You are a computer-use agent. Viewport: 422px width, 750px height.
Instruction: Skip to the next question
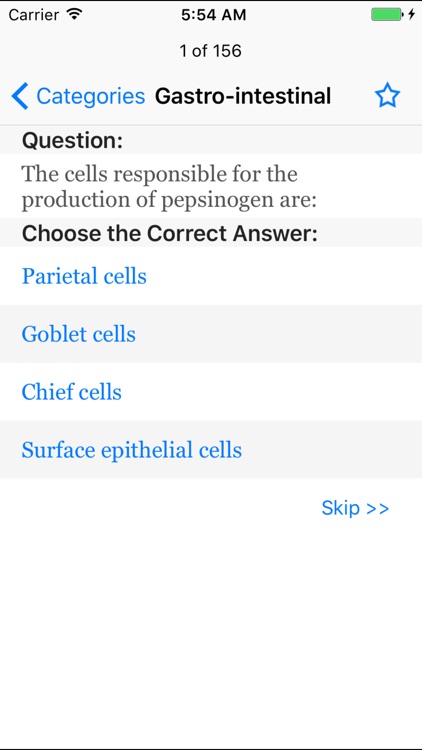click(x=355, y=507)
